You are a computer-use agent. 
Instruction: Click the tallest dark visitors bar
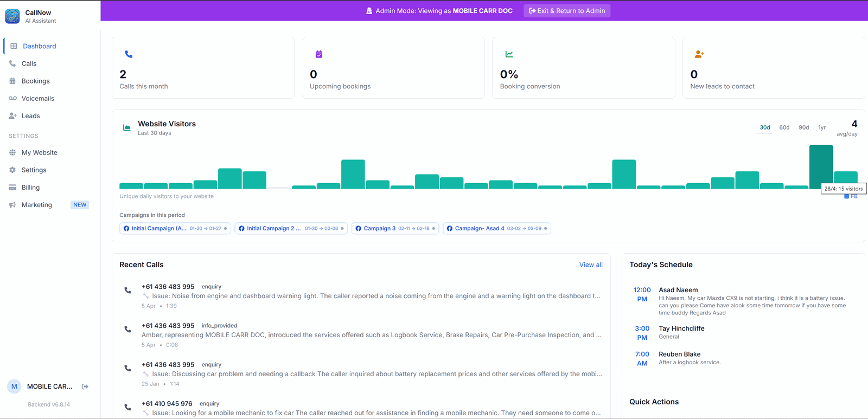click(x=821, y=167)
